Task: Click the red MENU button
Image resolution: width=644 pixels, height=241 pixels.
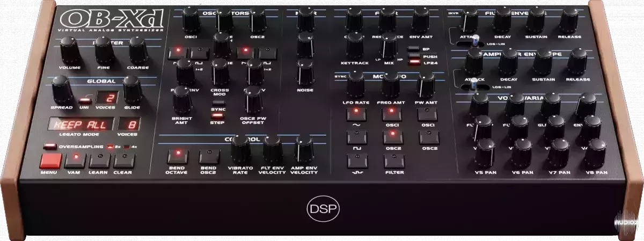Action: (x=51, y=160)
